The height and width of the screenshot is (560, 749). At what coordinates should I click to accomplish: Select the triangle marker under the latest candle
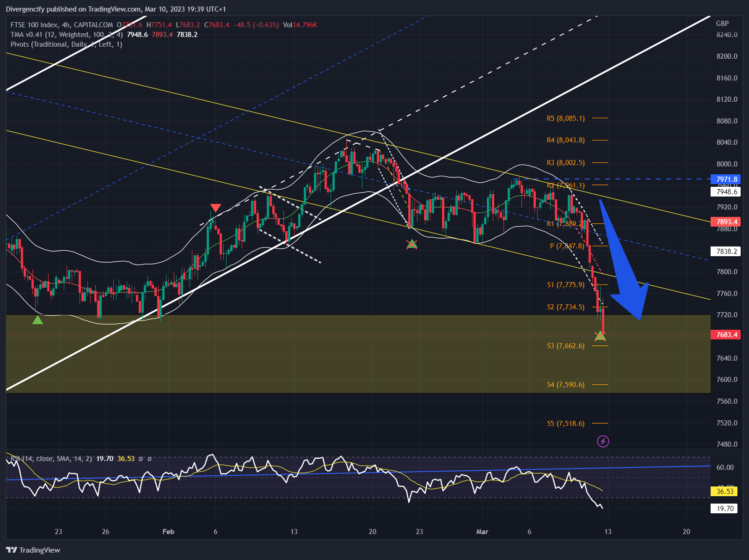pyautogui.click(x=600, y=336)
